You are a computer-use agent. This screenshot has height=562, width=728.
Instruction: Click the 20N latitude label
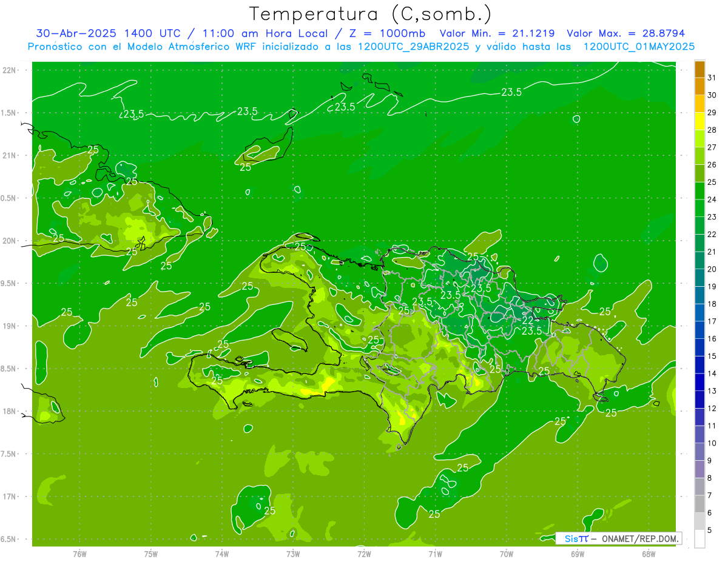[x=10, y=241]
